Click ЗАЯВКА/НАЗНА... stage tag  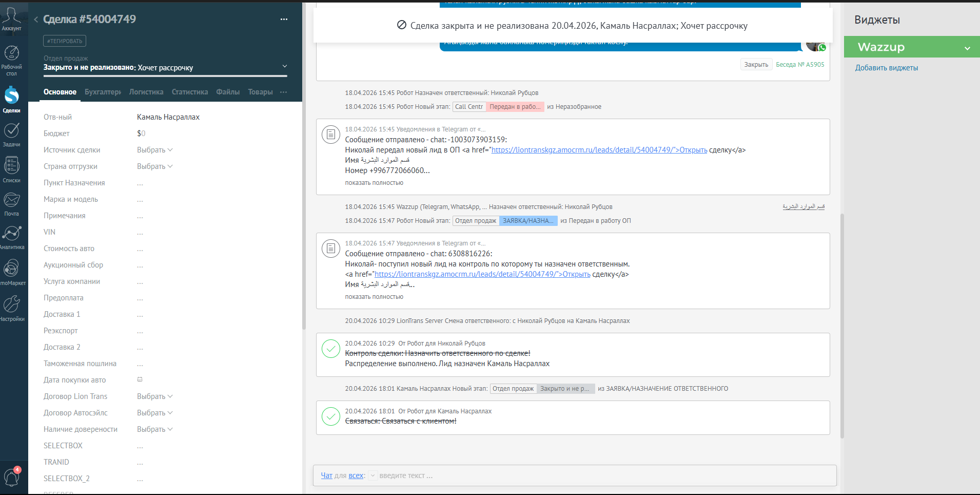(528, 221)
